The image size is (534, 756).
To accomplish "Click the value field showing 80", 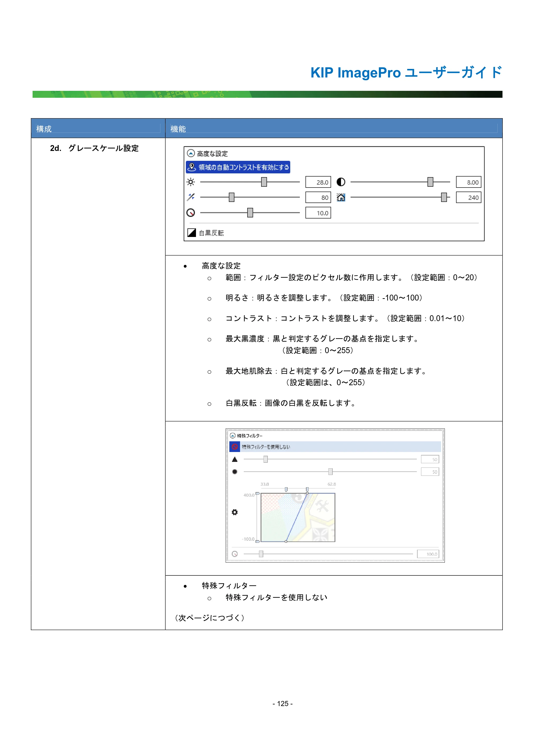I will [x=318, y=198].
